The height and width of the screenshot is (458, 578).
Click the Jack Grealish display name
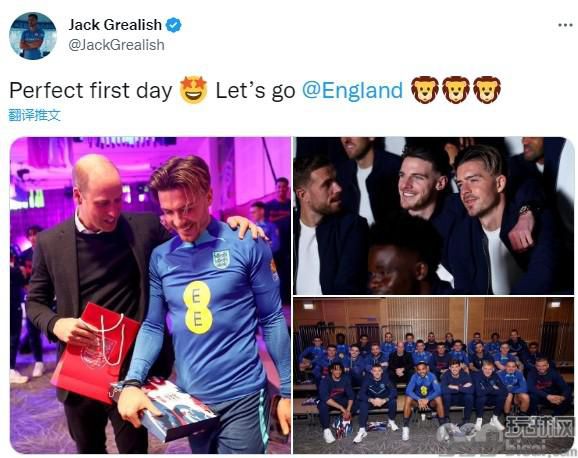pos(115,25)
